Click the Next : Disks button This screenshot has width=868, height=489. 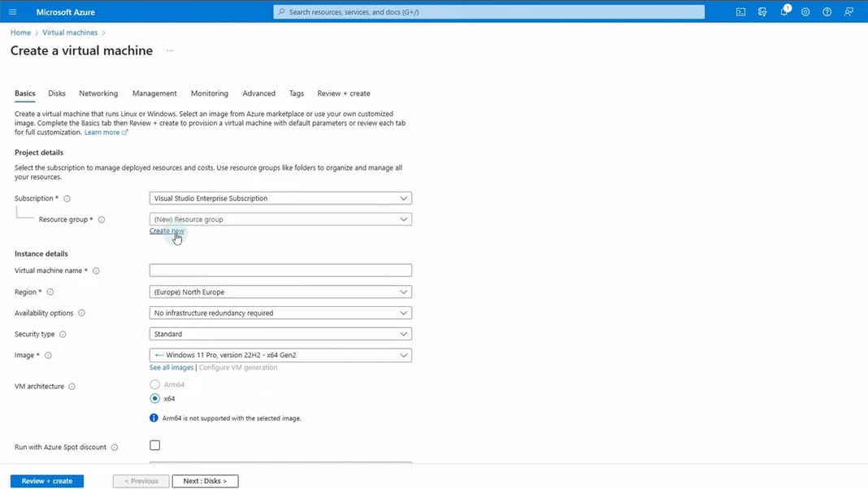pyautogui.click(x=205, y=481)
